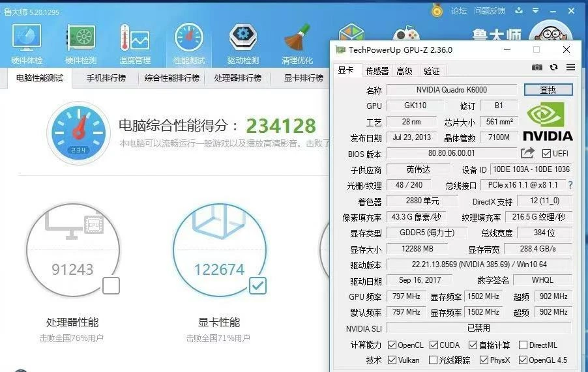Open GPU-Z hamburger menu
This screenshot has height=372, width=588.
coord(571,67)
